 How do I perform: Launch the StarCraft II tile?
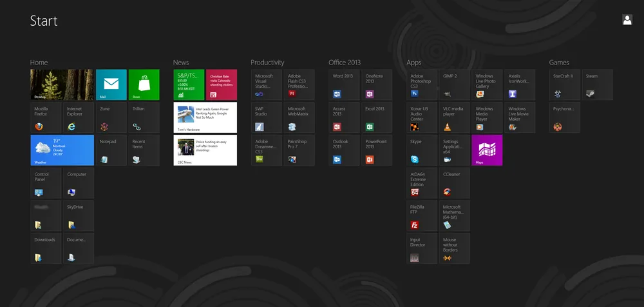(x=565, y=84)
